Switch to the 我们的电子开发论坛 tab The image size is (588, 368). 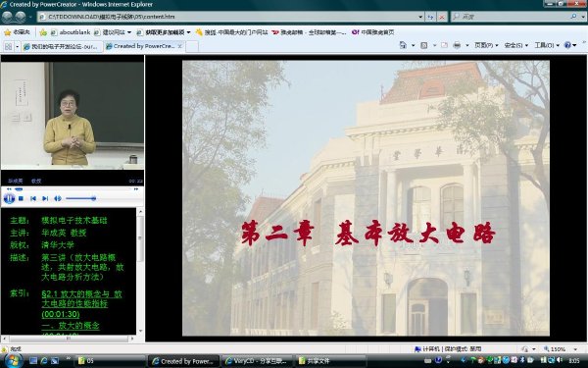coord(62,46)
